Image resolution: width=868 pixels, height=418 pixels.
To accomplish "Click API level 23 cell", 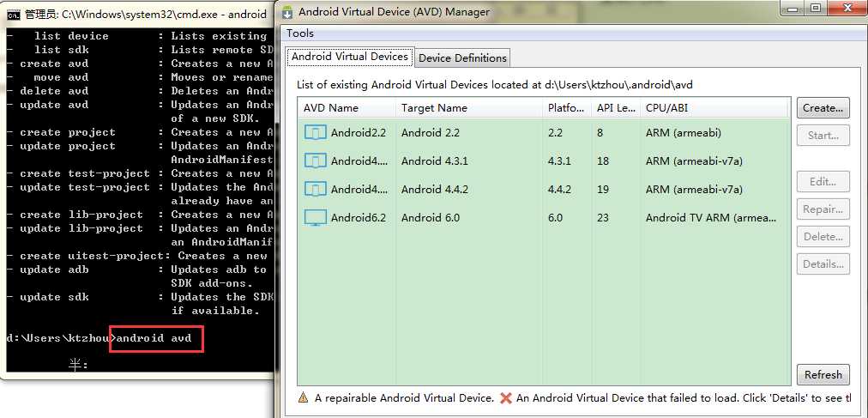I will (603, 217).
